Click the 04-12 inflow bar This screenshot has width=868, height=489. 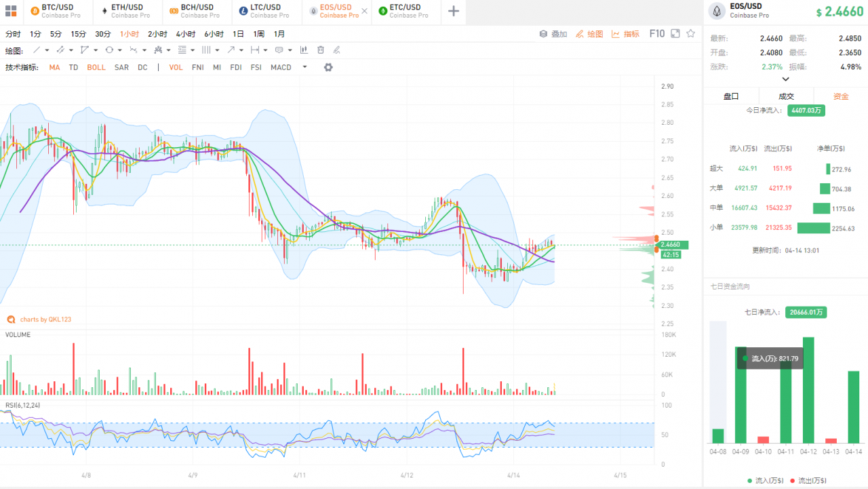(x=808, y=390)
